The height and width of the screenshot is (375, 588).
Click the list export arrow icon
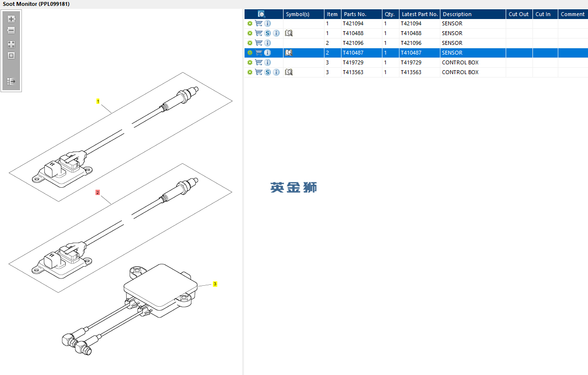point(11,81)
